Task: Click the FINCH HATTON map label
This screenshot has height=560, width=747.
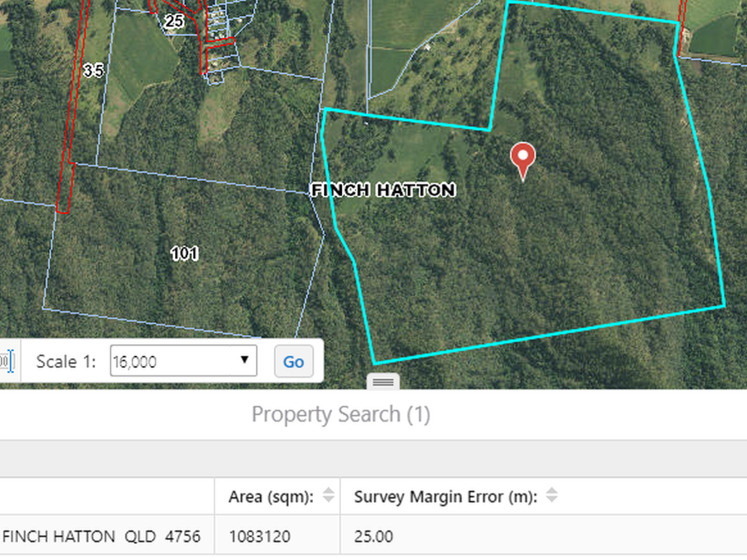Action: pos(383,190)
